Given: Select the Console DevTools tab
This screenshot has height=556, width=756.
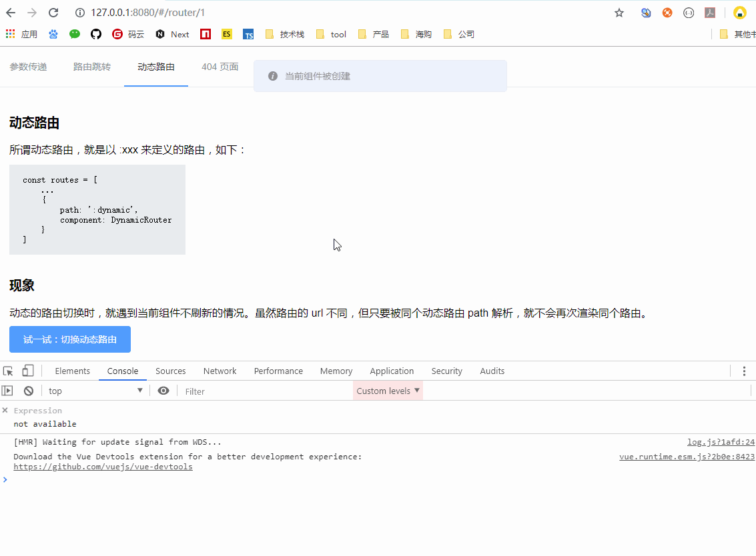Looking at the screenshot, I should click(x=123, y=371).
